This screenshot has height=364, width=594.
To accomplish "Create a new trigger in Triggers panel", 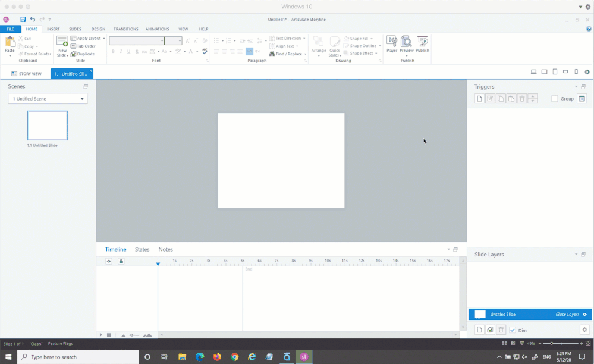I will (x=479, y=99).
